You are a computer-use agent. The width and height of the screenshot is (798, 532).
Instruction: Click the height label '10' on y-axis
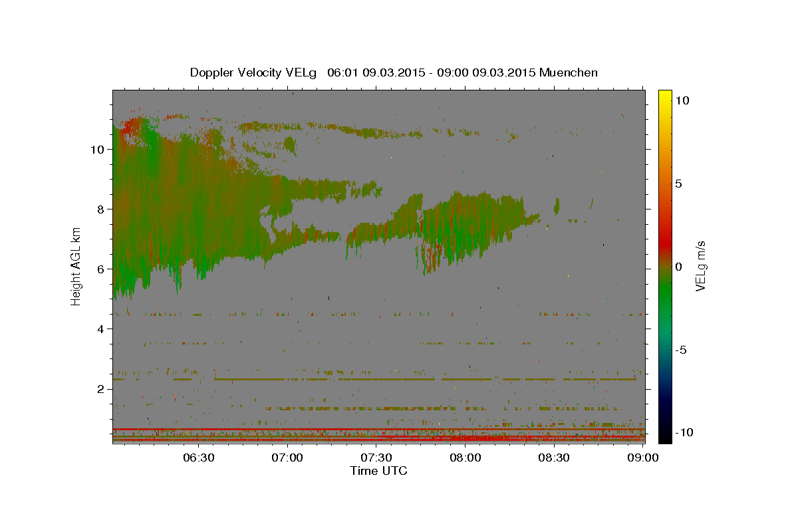point(97,150)
